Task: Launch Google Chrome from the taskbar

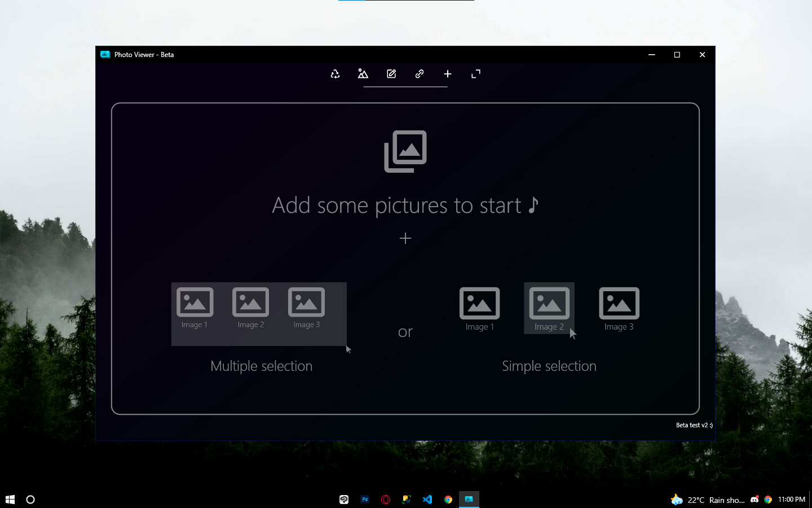Action: (x=448, y=500)
